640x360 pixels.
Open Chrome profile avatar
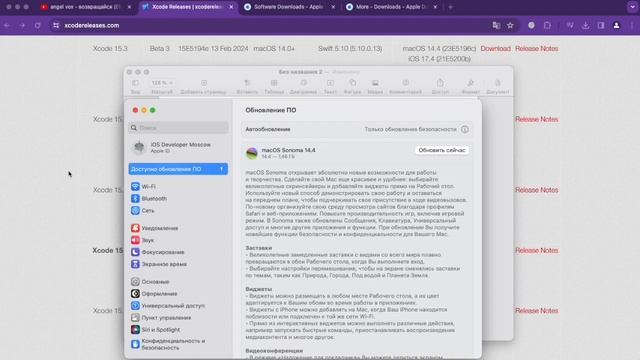[x=616, y=25]
